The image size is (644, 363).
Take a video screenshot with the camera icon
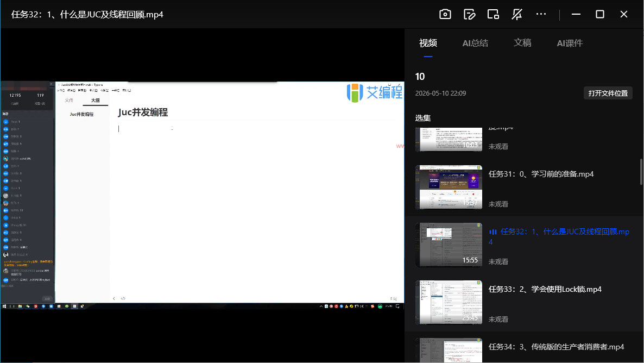tap(445, 14)
